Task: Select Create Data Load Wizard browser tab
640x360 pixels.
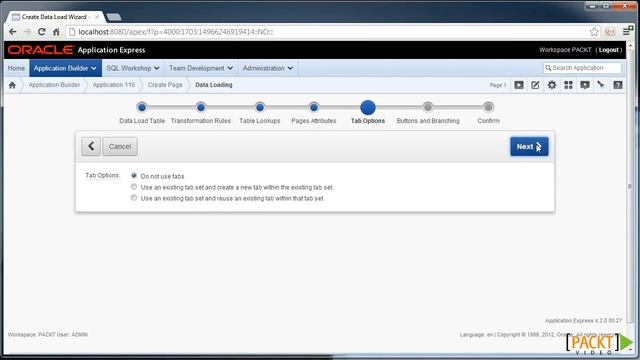Action: (x=55, y=17)
